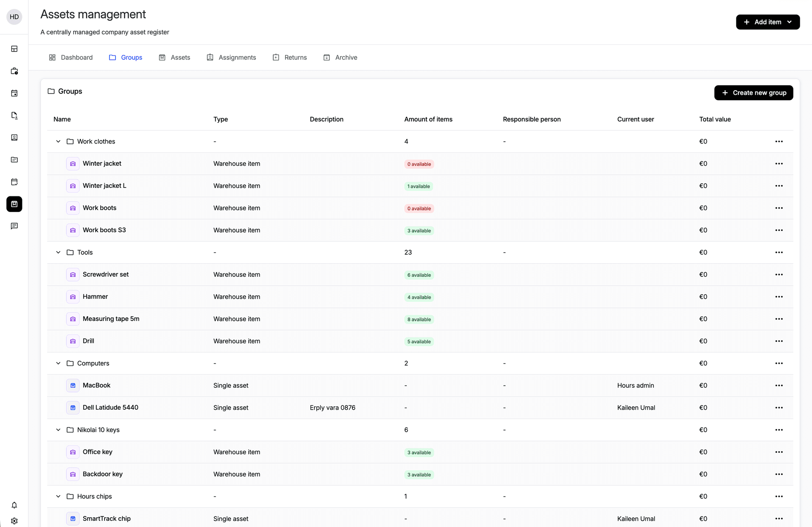Select the active assets sidebar icon
The width and height of the screenshot is (812, 527).
pyautogui.click(x=14, y=204)
